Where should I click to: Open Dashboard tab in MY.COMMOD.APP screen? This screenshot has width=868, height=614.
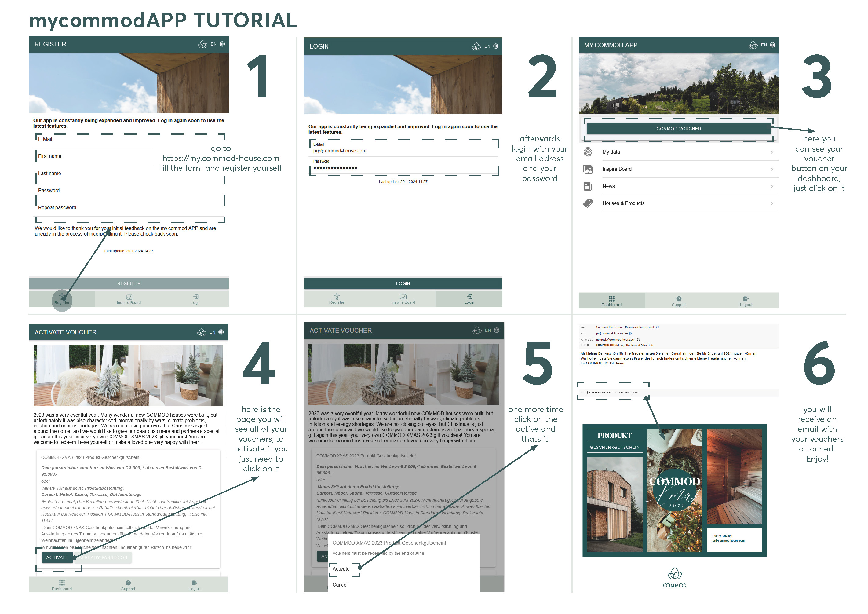[x=612, y=301]
